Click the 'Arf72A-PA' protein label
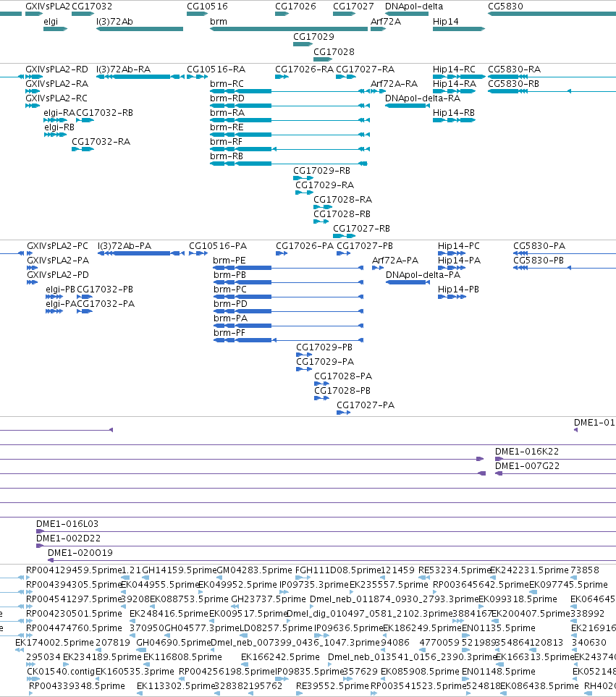Viewport: 616px width, 697px height. click(x=395, y=261)
